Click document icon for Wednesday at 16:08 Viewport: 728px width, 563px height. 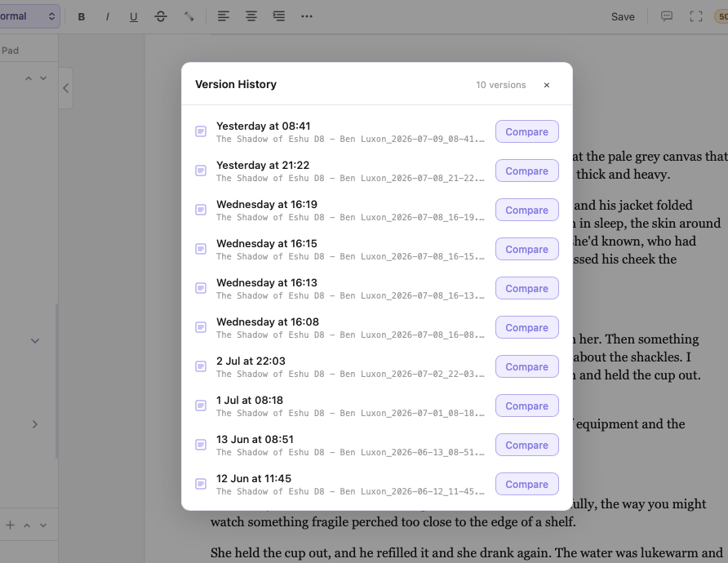pos(201,327)
